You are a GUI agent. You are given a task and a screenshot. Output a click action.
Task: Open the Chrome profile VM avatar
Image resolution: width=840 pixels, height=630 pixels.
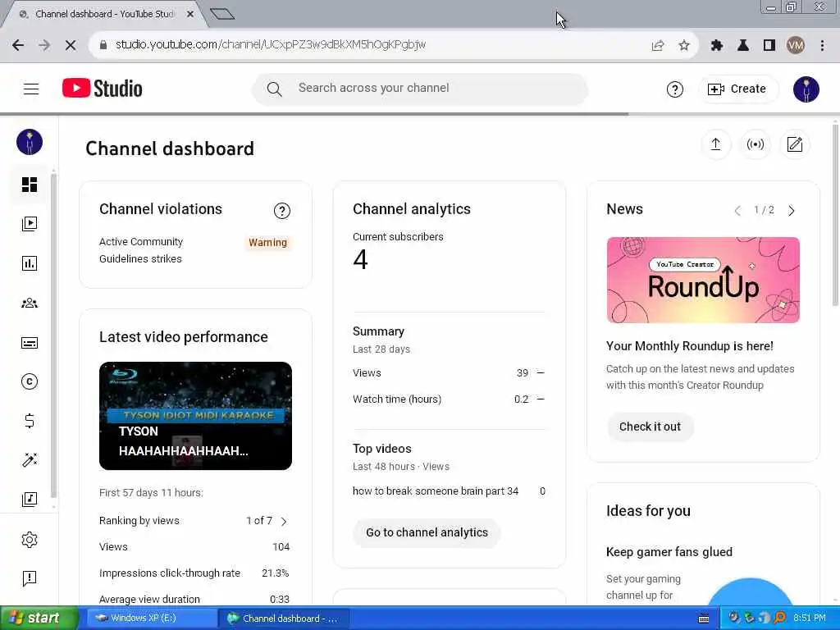coord(796,45)
